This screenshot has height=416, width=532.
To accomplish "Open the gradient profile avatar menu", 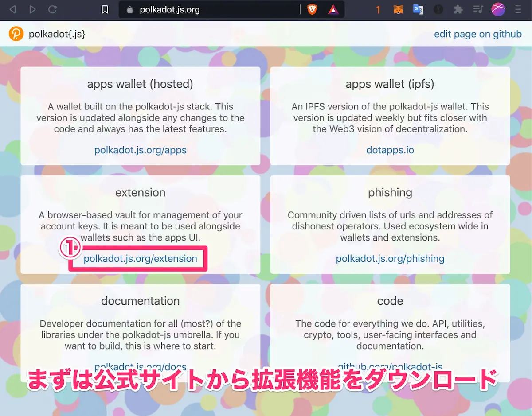I will [x=498, y=9].
